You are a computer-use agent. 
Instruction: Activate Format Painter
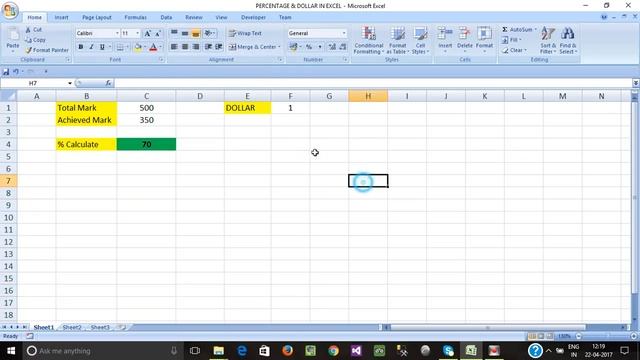[47, 50]
